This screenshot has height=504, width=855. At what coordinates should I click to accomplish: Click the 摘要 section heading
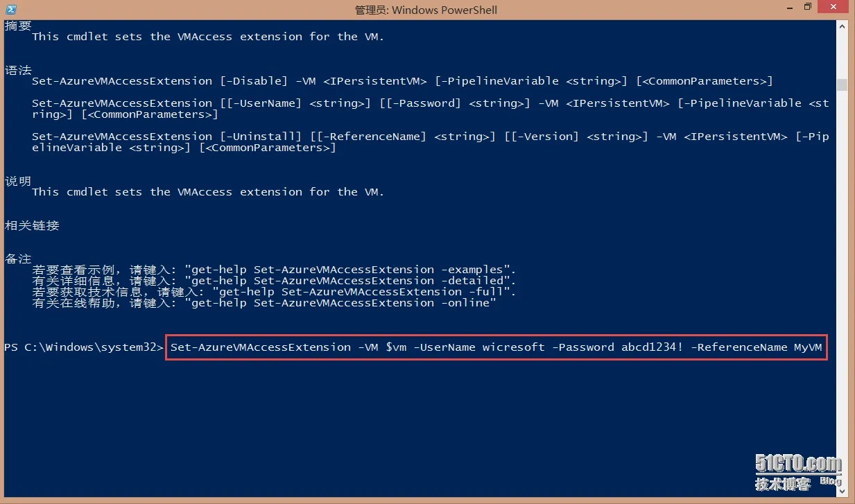pyautogui.click(x=18, y=26)
